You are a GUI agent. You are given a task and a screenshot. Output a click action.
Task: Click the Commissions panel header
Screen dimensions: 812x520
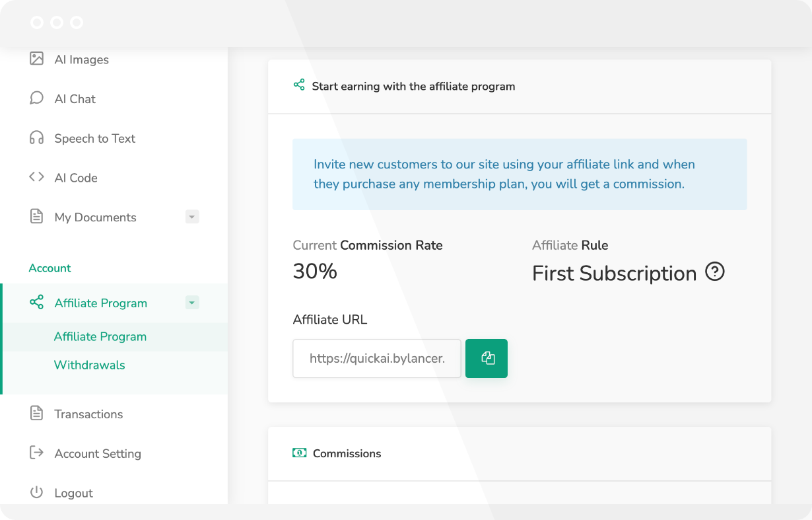347,453
